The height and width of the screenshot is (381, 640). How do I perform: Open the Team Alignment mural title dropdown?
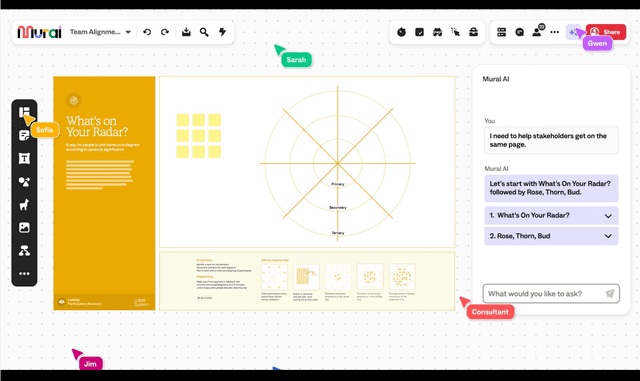tap(100, 32)
